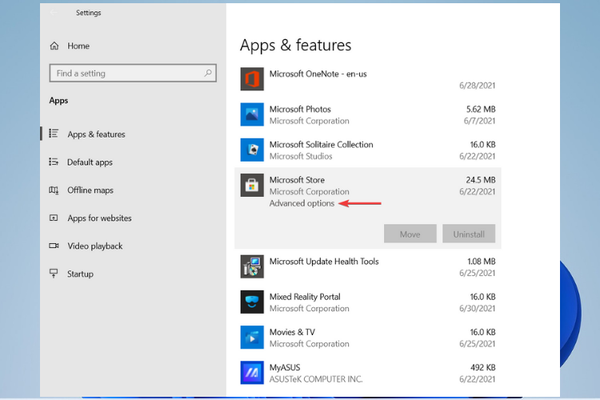Go to Offline maps section
Image resolution: width=600 pixels, height=400 pixels.
point(90,190)
